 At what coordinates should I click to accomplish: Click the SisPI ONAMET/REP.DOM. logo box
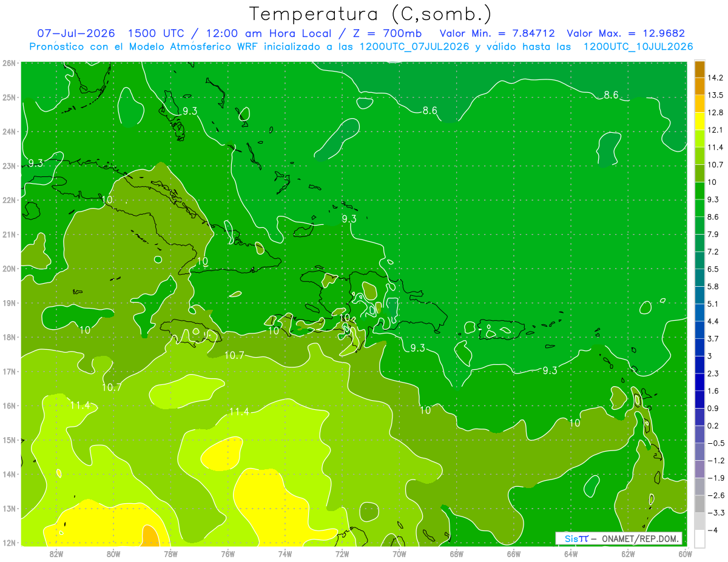tap(619, 538)
